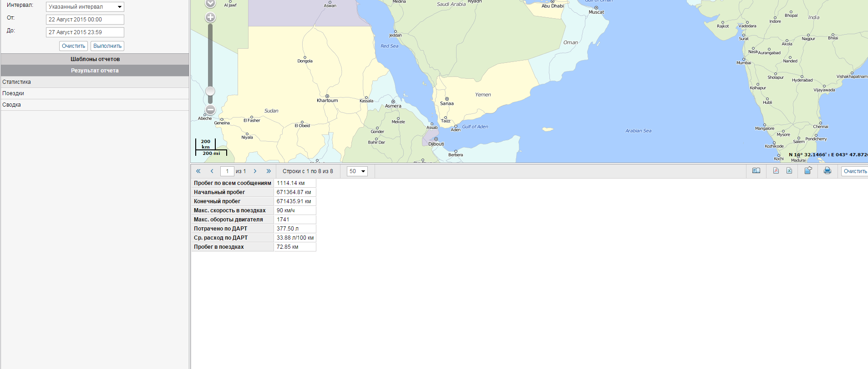The width and height of the screenshot is (868, 369).
Task: Expand the Шаблоны отчетов section
Action: click(95, 59)
